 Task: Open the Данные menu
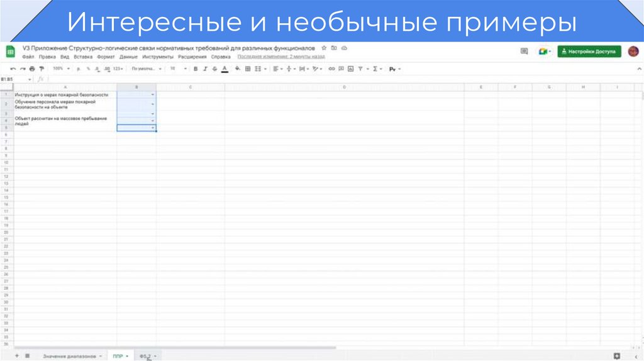[x=128, y=57]
